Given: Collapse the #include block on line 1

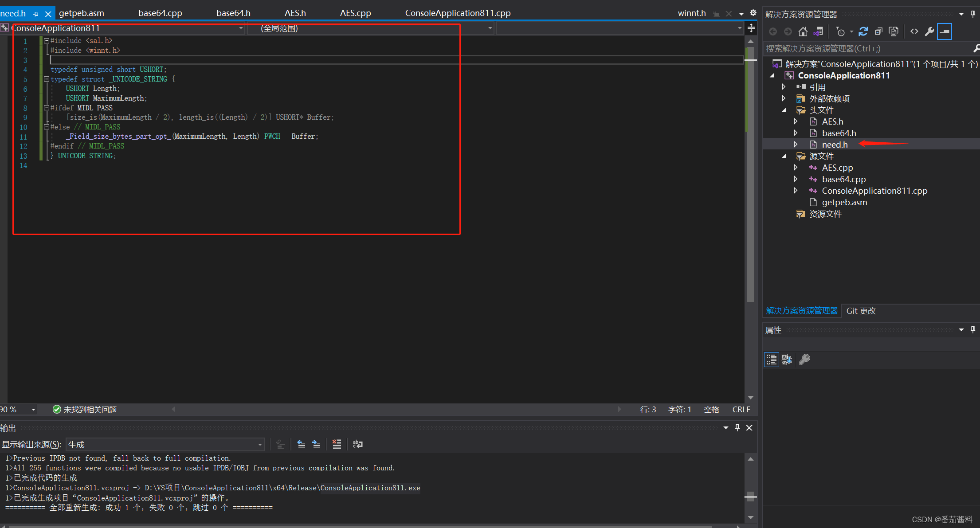Looking at the screenshot, I should [46, 40].
